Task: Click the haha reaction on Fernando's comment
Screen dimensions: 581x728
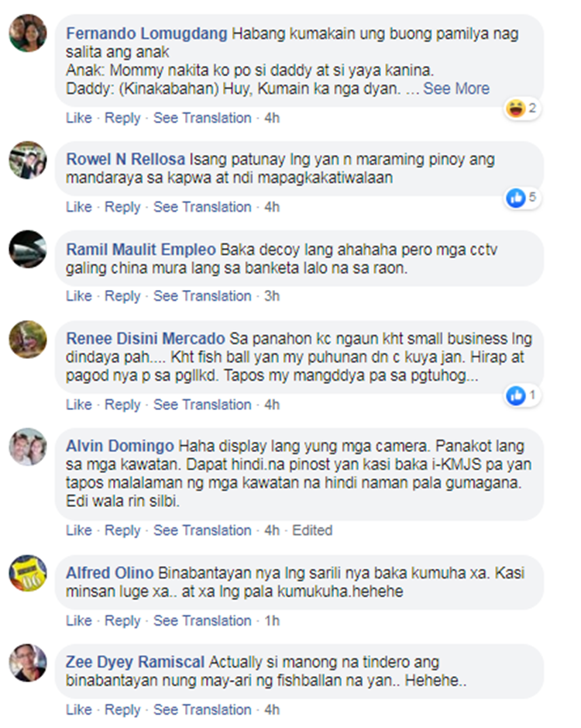Action: tap(516, 109)
